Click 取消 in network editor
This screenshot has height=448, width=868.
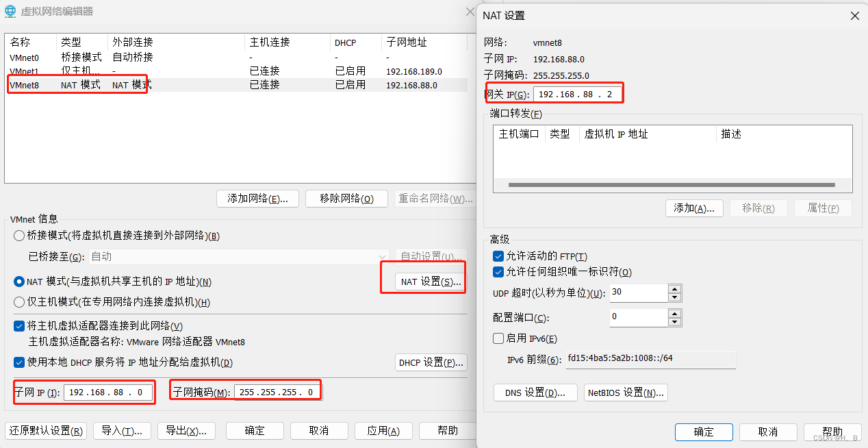pyautogui.click(x=319, y=431)
